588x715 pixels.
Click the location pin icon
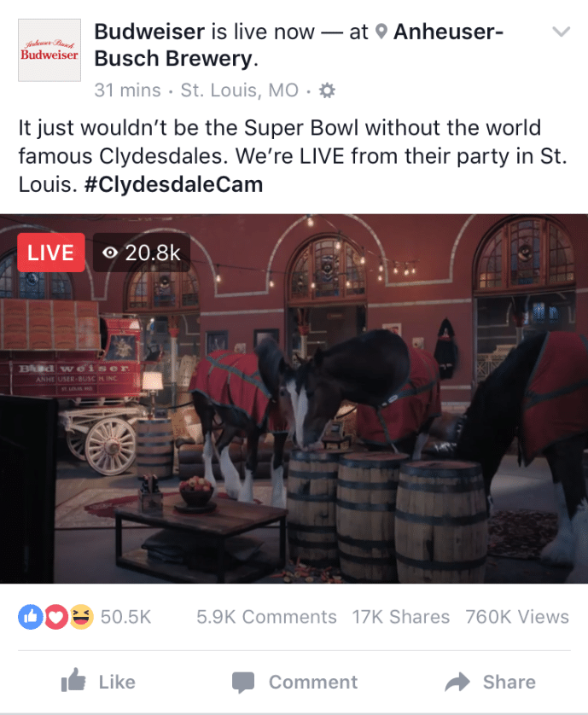click(381, 32)
